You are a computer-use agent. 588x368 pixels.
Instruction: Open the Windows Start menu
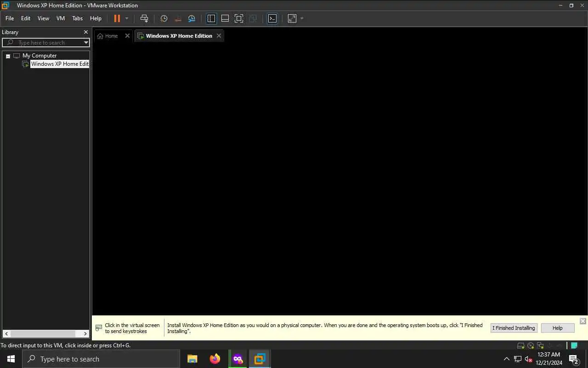(x=11, y=359)
